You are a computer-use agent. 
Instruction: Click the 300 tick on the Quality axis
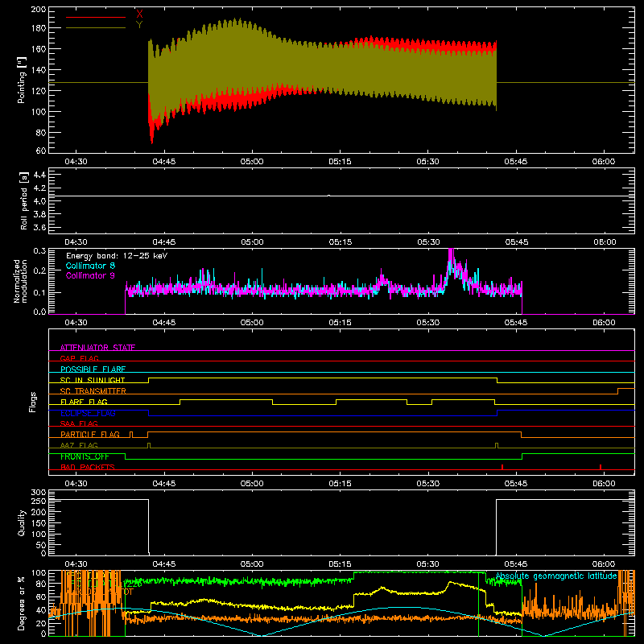pos(39,493)
